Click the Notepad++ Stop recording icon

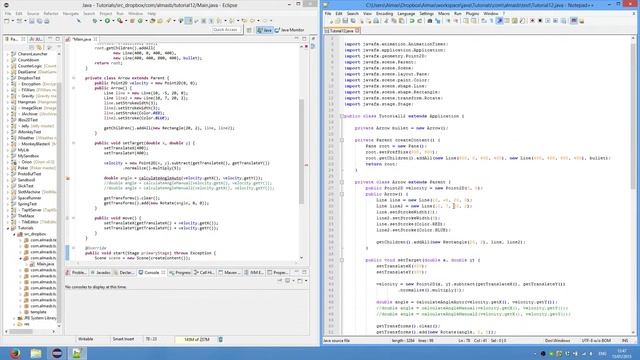tap(540, 21)
